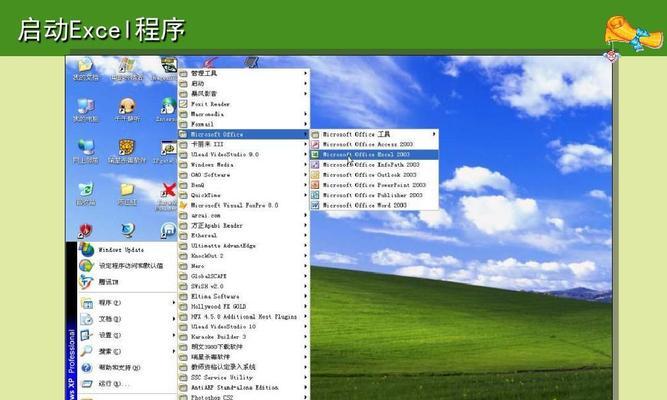Expand the 启动 submenu arrow

point(305,83)
